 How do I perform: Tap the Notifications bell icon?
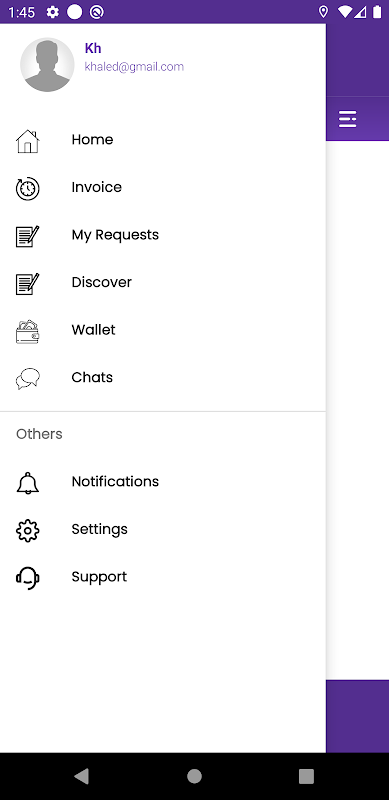coord(28,483)
